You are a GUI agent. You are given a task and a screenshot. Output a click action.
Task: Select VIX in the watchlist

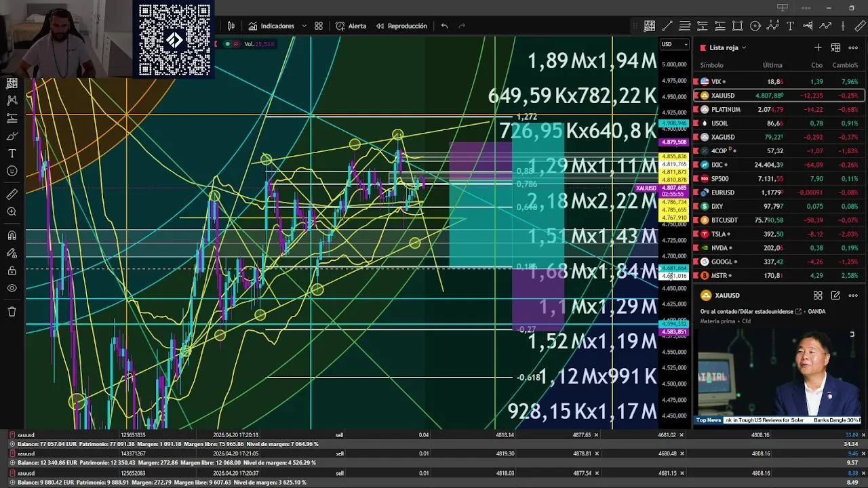tap(779, 81)
